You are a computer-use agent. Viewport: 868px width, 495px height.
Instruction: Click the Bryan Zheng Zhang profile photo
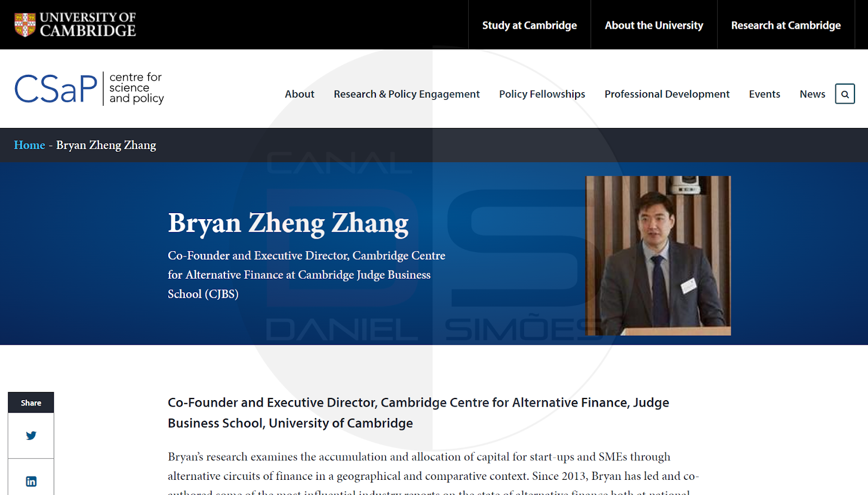(x=658, y=255)
